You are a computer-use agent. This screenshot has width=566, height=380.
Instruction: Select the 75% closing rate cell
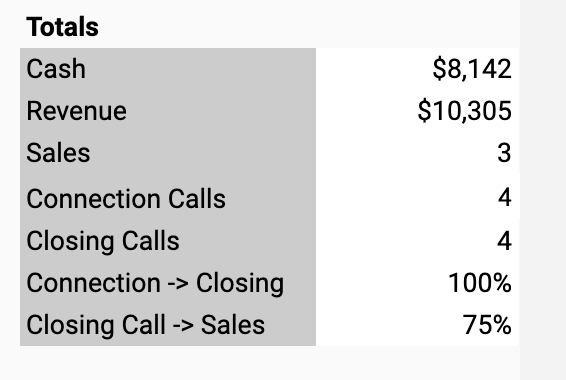click(418, 325)
